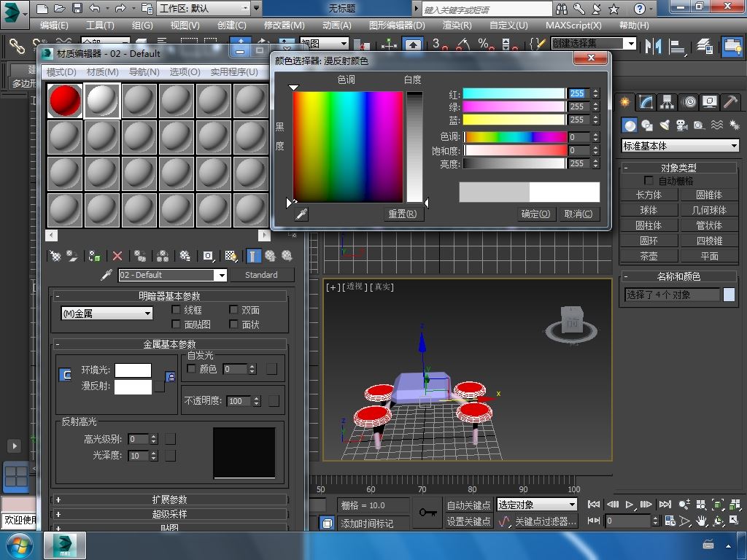This screenshot has width=747, height=560.
Task: Open the 工作区: 默认 workspace dropdown
Action: tap(204, 8)
